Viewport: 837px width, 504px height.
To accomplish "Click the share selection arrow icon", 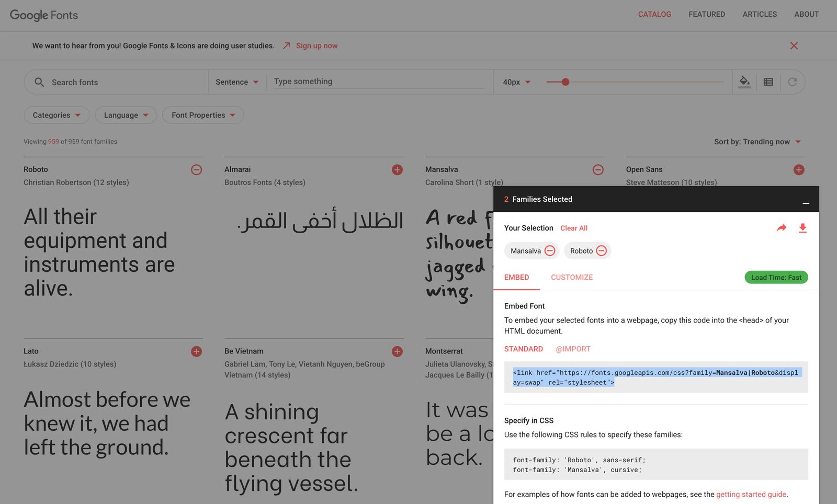I will [x=782, y=228].
